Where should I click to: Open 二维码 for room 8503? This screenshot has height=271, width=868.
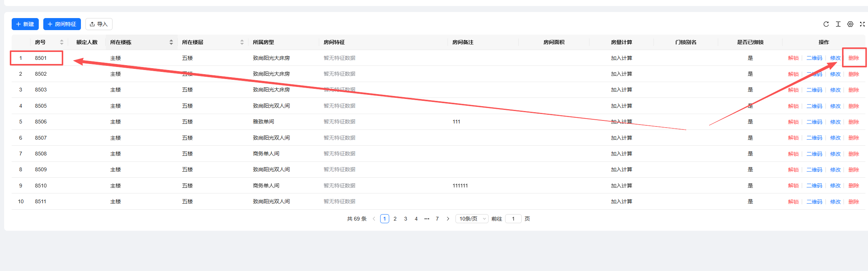814,90
